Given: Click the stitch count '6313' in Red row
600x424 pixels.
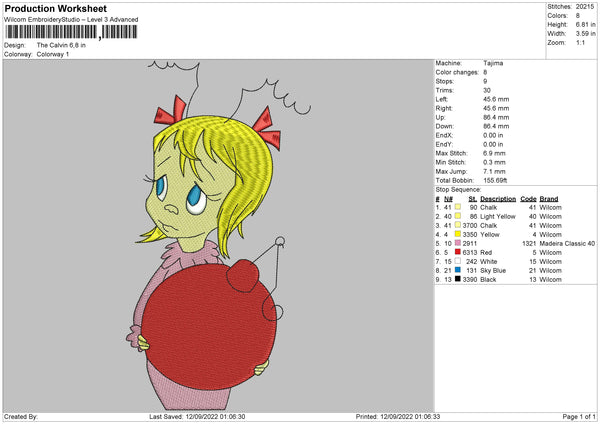Looking at the screenshot, I should point(470,253).
